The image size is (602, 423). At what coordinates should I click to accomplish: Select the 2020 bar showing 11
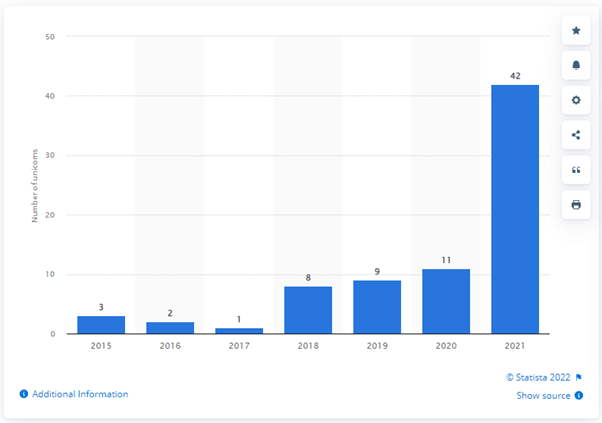pyautogui.click(x=446, y=301)
